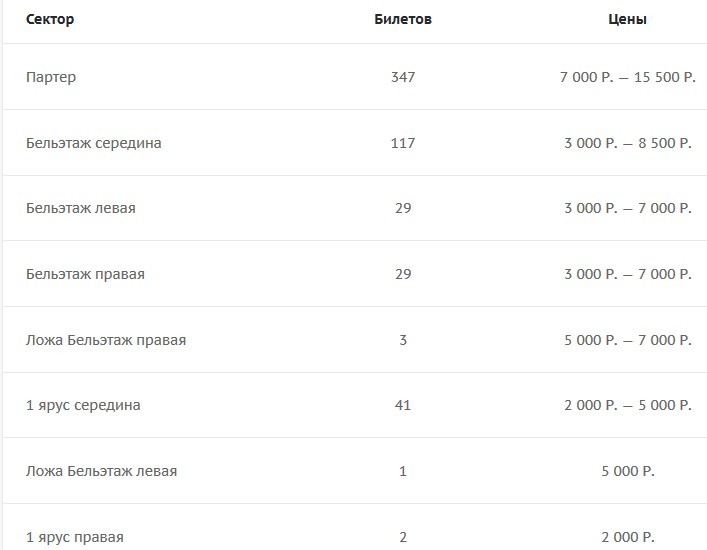Click the 117 tickets count
The image size is (707, 550).
coord(403,143)
